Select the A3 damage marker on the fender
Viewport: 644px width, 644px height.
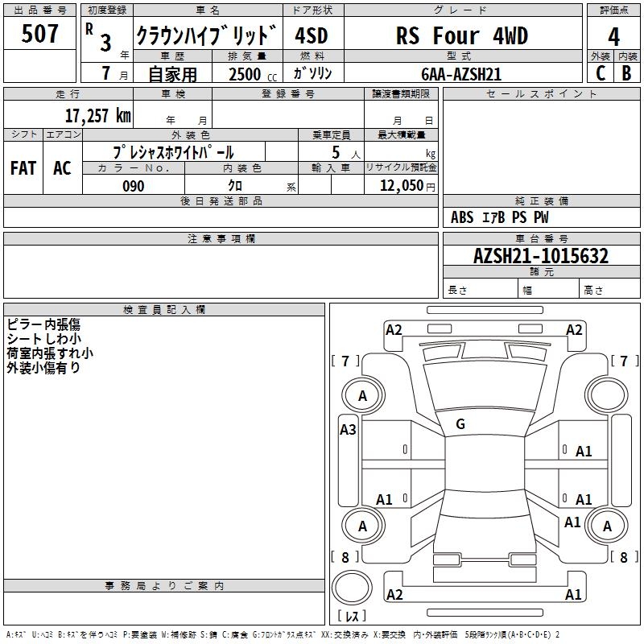pyautogui.click(x=348, y=430)
